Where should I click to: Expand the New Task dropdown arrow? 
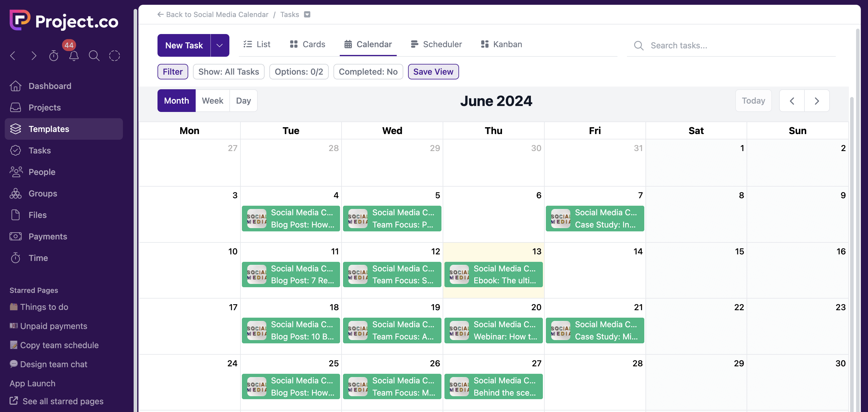220,45
